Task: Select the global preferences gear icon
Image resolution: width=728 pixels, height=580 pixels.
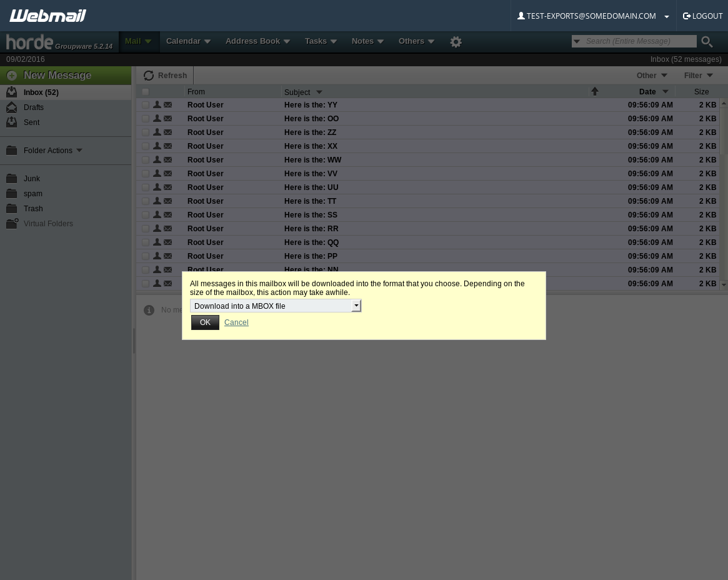Action: [x=456, y=41]
